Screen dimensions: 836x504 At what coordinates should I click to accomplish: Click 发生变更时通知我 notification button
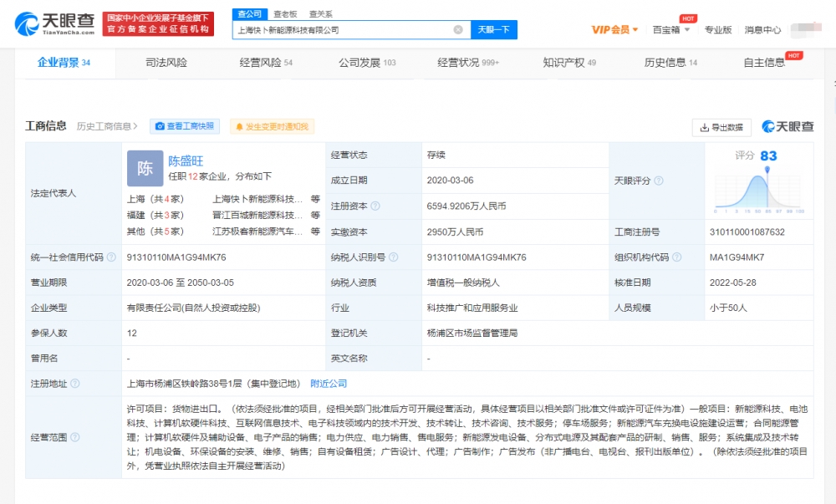tap(272, 126)
